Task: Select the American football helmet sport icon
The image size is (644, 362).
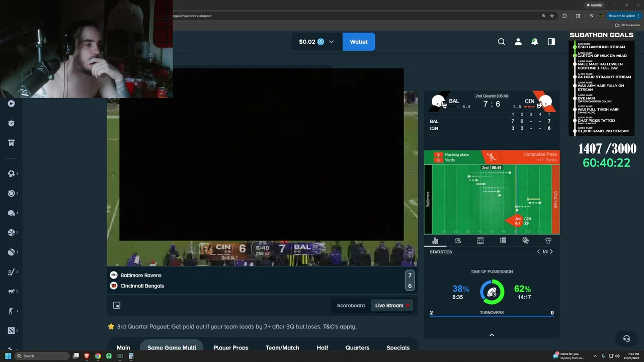Action: [11, 213]
